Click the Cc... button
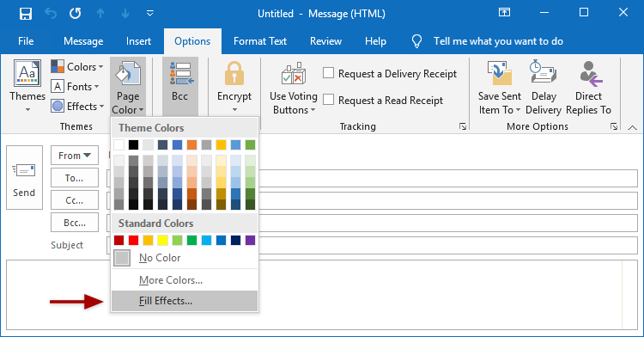The image size is (644, 337). [75, 200]
